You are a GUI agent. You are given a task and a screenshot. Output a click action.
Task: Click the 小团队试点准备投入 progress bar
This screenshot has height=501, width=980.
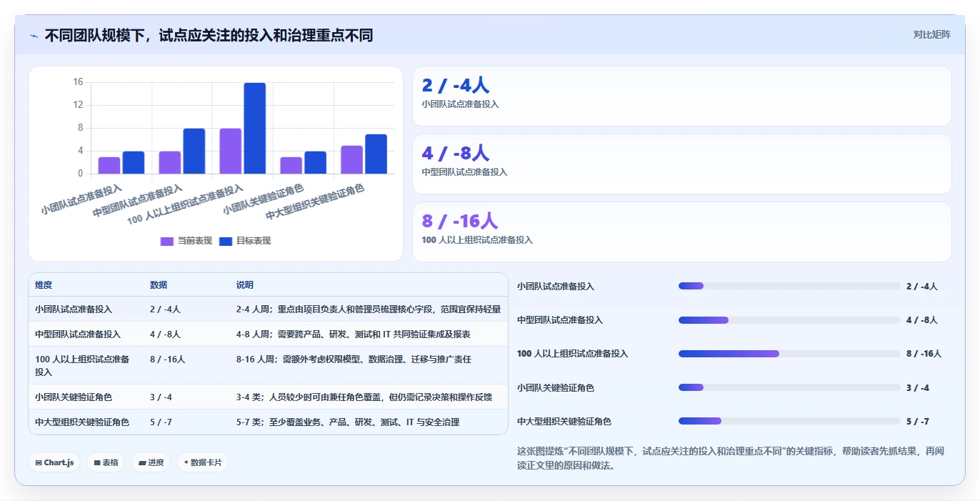tap(789, 286)
